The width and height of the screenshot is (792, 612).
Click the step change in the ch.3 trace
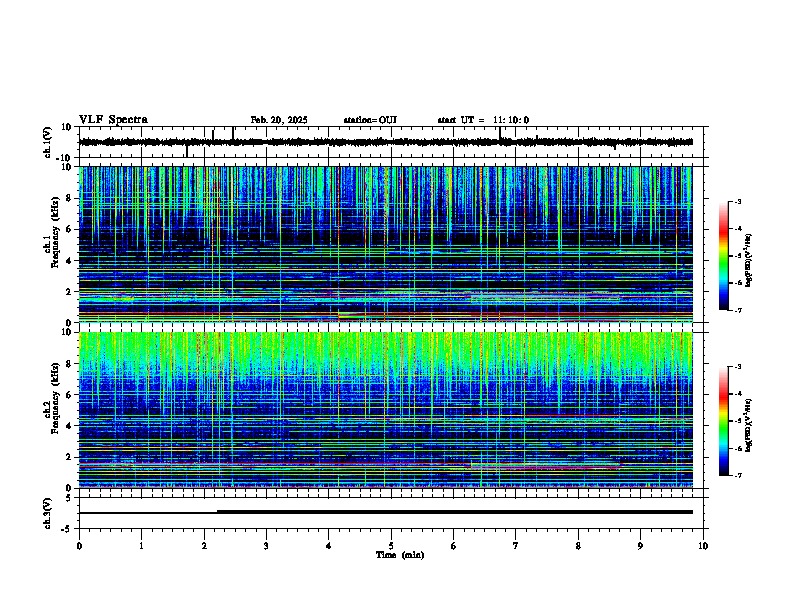coord(217,512)
